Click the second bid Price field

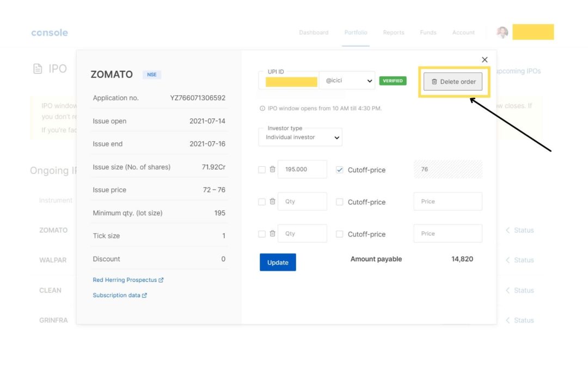448,202
